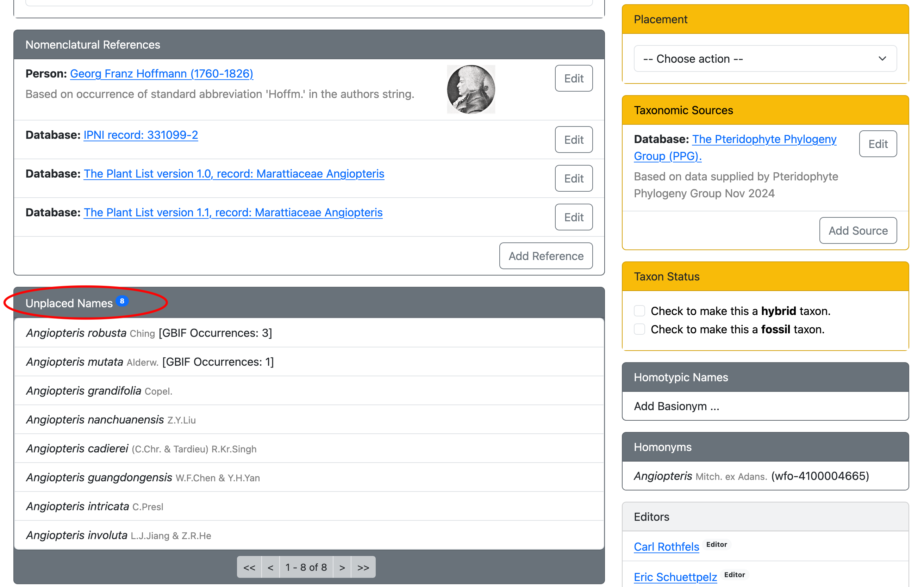The width and height of the screenshot is (924, 587).
Task: Open Georg Franz Hoffmann person link
Action: (162, 74)
